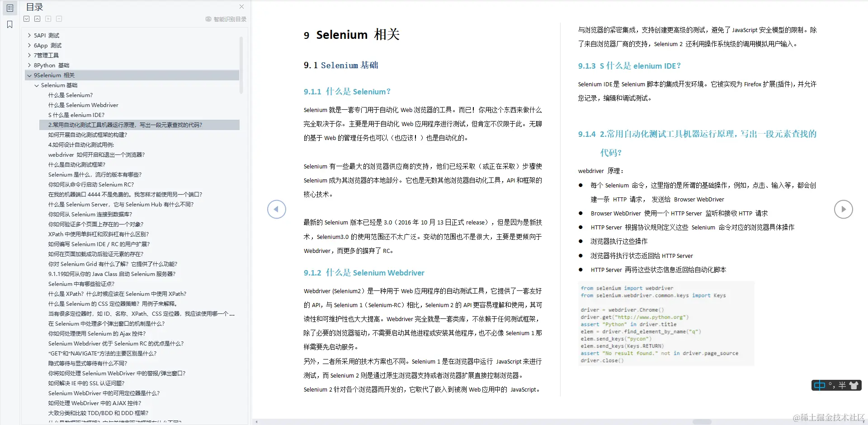Click the expand-all outline icon
This screenshot has width=868, height=425.
click(x=27, y=19)
